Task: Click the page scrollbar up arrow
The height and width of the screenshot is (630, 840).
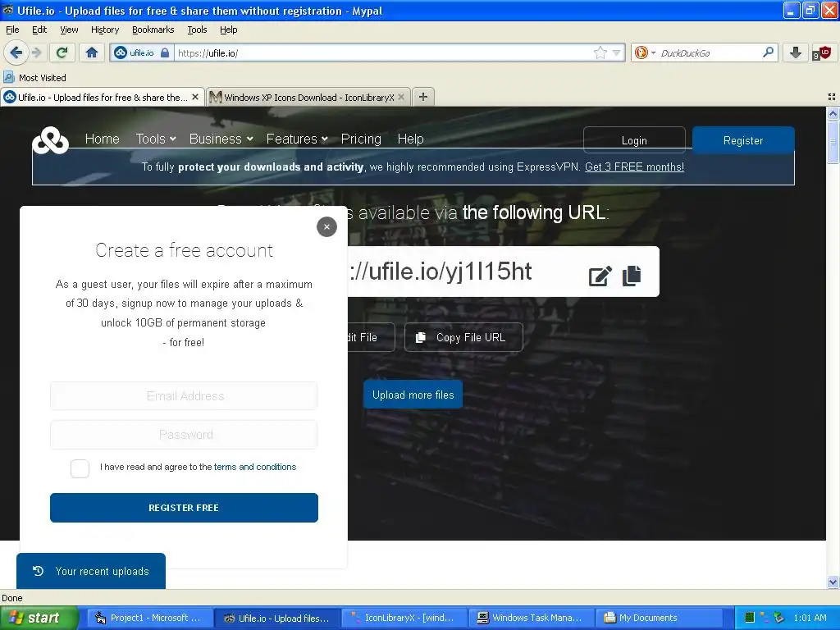Action: (x=833, y=113)
